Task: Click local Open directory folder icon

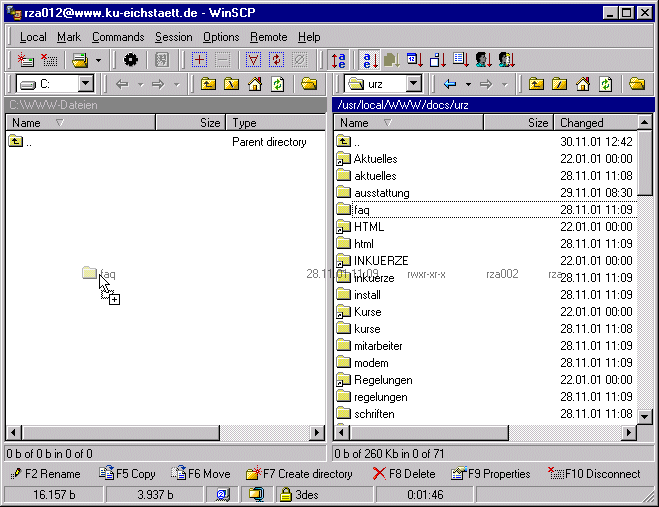Action: coord(309,84)
